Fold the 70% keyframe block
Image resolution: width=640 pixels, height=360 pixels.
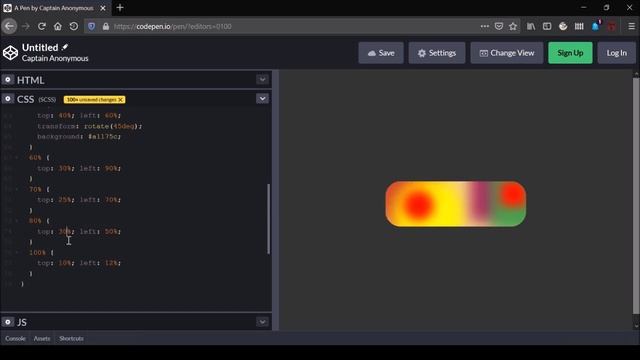click(x=17, y=189)
